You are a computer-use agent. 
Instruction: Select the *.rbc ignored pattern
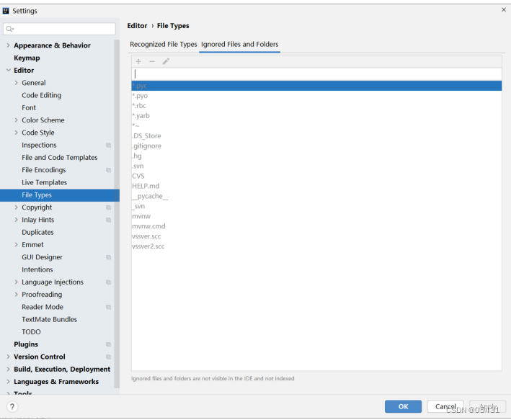tap(316, 106)
